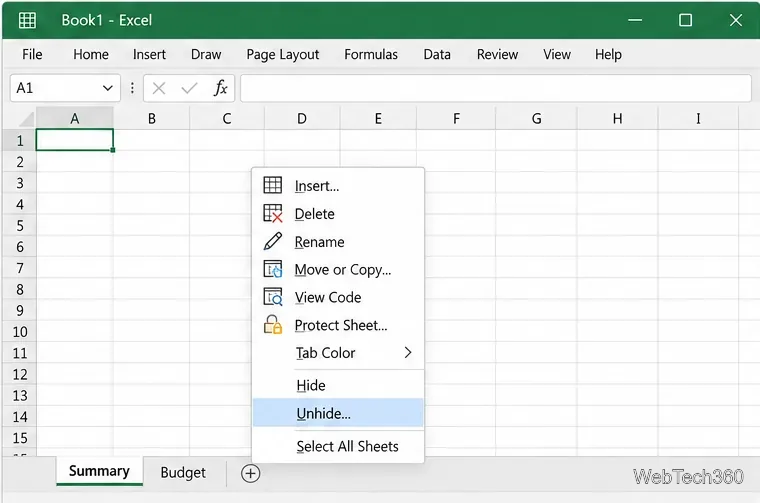This screenshot has width=760, height=503.
Task: Click the Excel app icon in title bar
Action: pos(27,20)
